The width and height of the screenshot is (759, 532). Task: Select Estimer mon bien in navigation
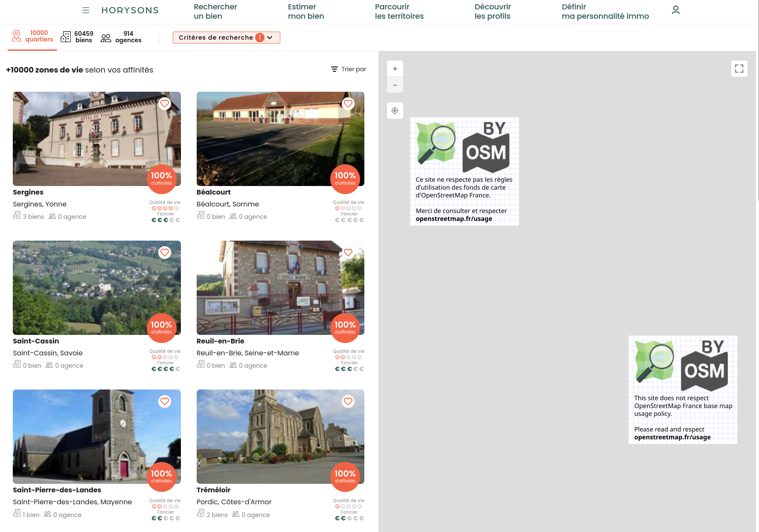305,12
